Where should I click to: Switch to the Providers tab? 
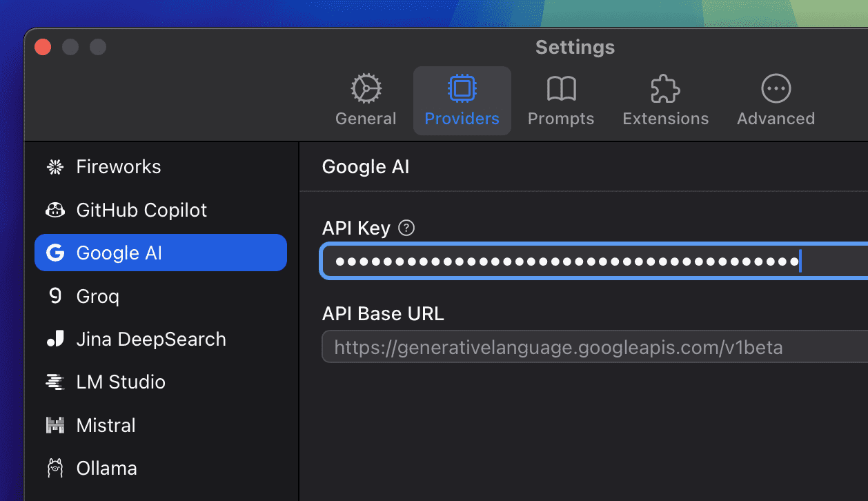[x=462, y=101]
